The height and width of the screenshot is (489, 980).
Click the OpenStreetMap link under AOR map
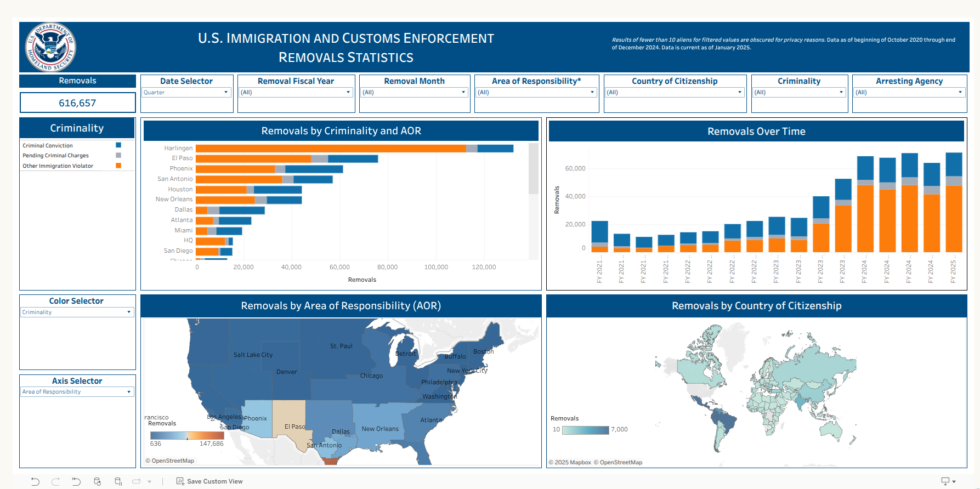coord(173,461)
